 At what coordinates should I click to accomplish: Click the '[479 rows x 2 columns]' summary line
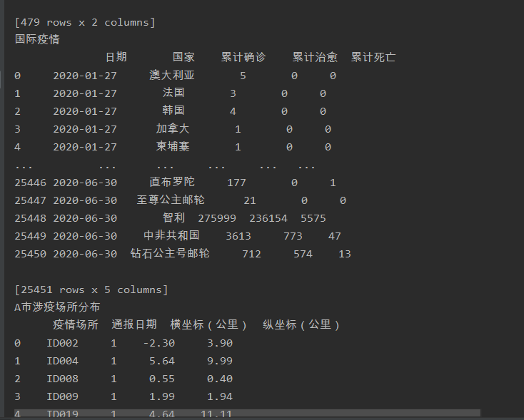(x=85, y=22)
